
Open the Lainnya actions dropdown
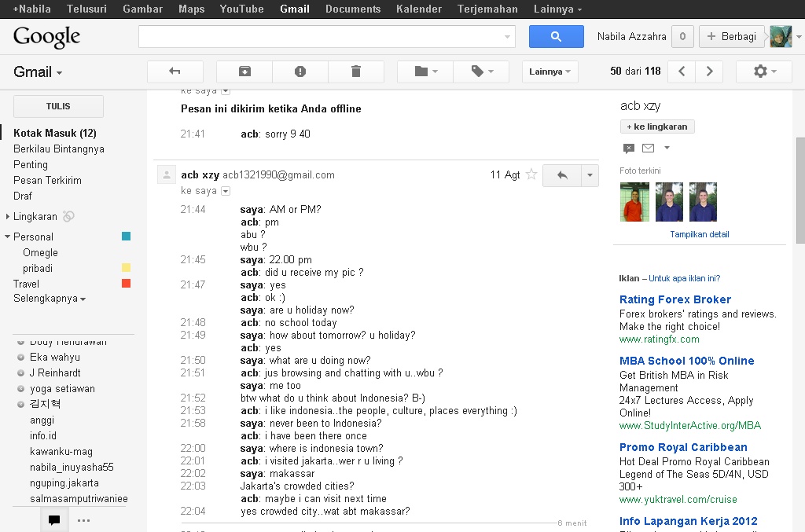point(550,72)
